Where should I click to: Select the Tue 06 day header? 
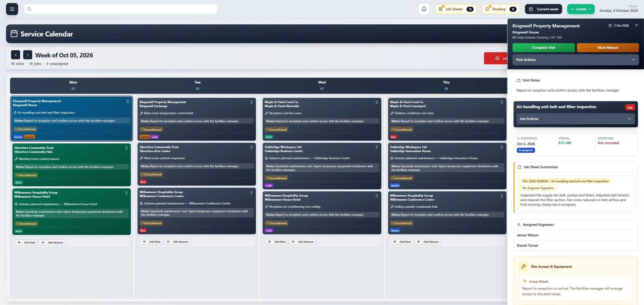(197, 85)
